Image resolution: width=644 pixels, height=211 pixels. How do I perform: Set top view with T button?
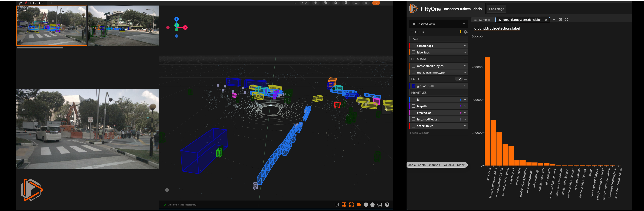coord(366,205)
